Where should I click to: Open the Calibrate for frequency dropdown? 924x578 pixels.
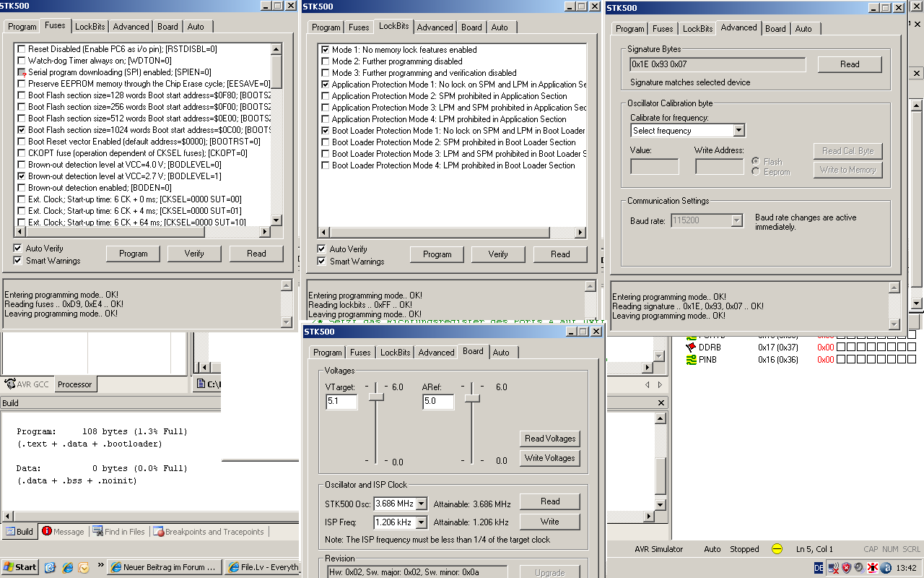[x=738, y=131]
